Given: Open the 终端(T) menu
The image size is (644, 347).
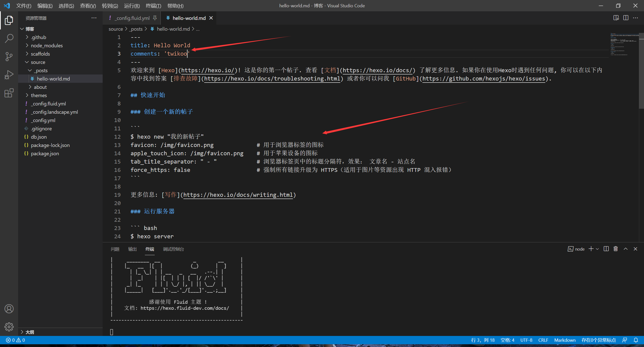Looking at the screenshot, I should pos(153,6).
